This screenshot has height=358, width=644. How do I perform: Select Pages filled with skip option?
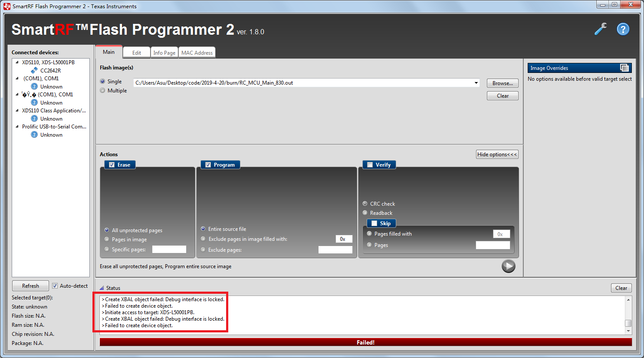tap(369, 233)
